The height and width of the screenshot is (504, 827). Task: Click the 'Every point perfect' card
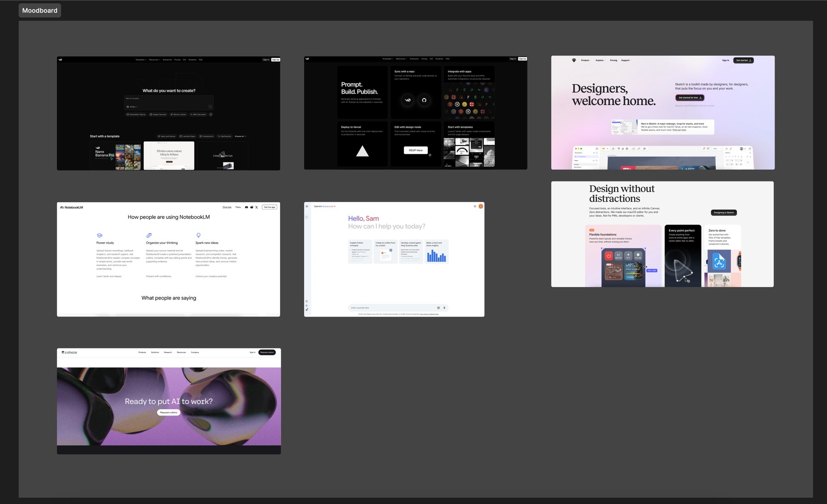[683, 256]
